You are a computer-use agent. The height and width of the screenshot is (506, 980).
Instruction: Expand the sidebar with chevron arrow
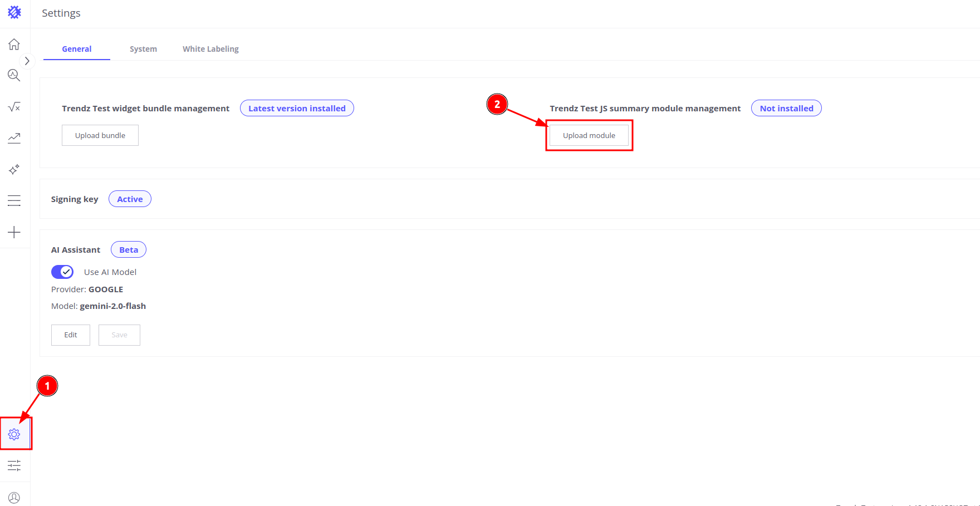27,61
